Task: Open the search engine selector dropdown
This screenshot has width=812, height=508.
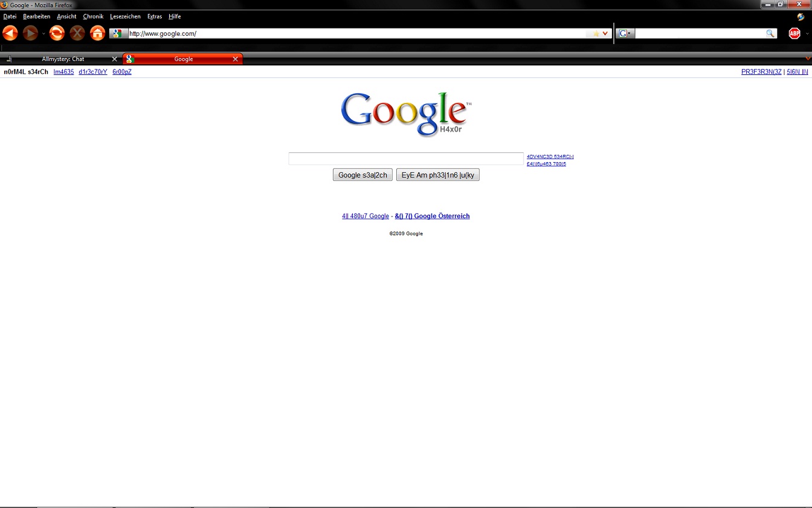Action: (x=626, y=34)
